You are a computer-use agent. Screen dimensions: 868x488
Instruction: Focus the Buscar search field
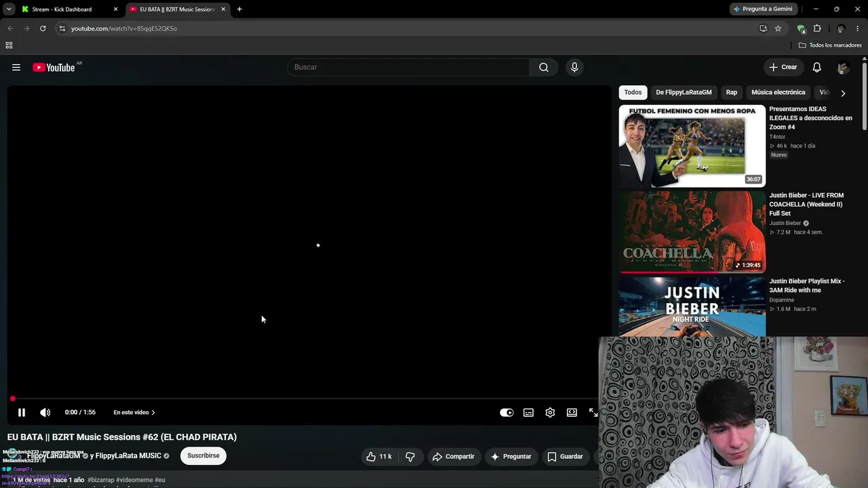409,67
